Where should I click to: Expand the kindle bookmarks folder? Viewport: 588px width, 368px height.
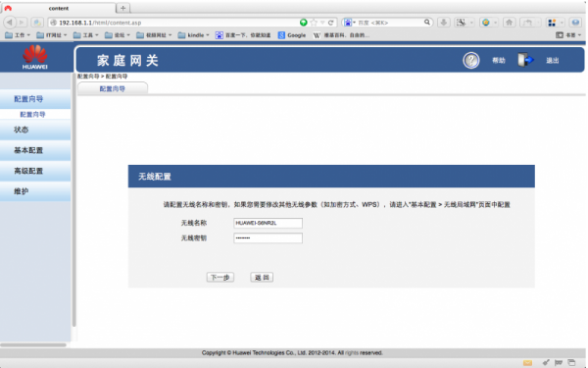click(x=193, y=35)
